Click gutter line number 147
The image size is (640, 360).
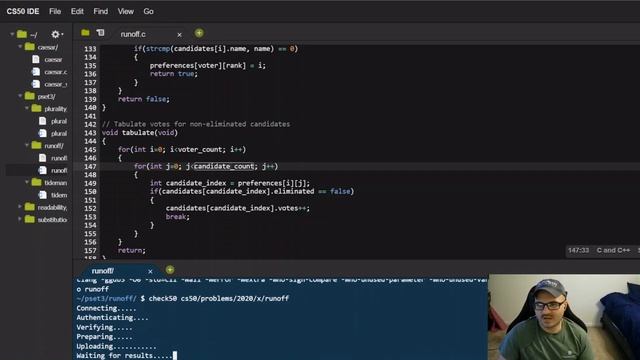pos(90,167)
